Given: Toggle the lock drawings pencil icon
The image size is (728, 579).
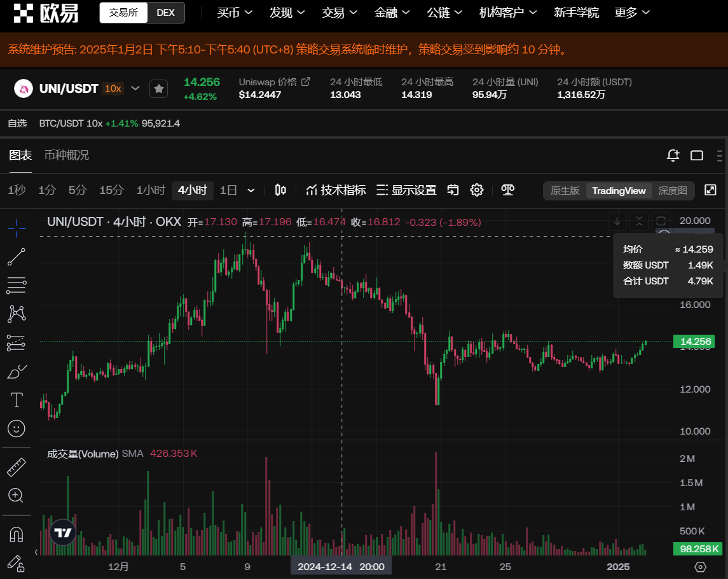Looking at the screenshot, I should (x=17, y=562).
